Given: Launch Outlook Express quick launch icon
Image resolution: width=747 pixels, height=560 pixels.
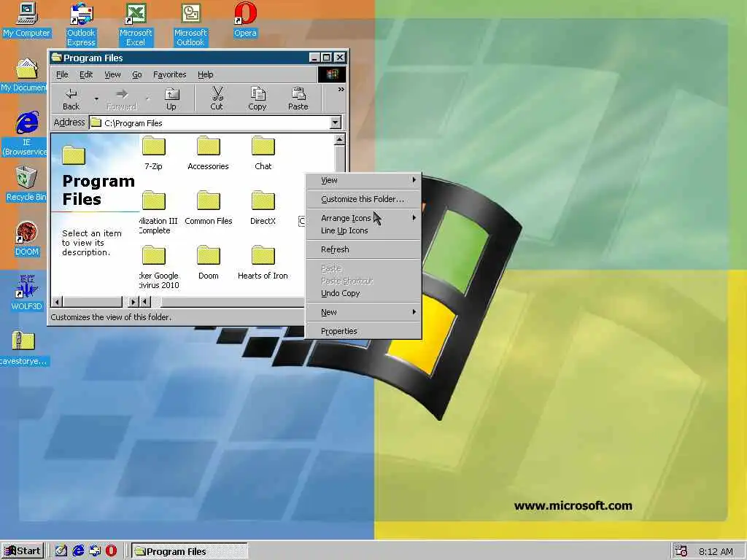Looking at the screenshot, I should [x=95, y=551].
